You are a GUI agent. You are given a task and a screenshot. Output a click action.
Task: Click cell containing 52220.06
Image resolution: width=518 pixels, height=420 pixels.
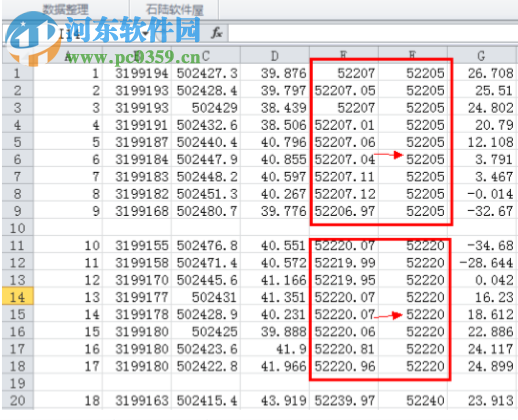point(344,332)
